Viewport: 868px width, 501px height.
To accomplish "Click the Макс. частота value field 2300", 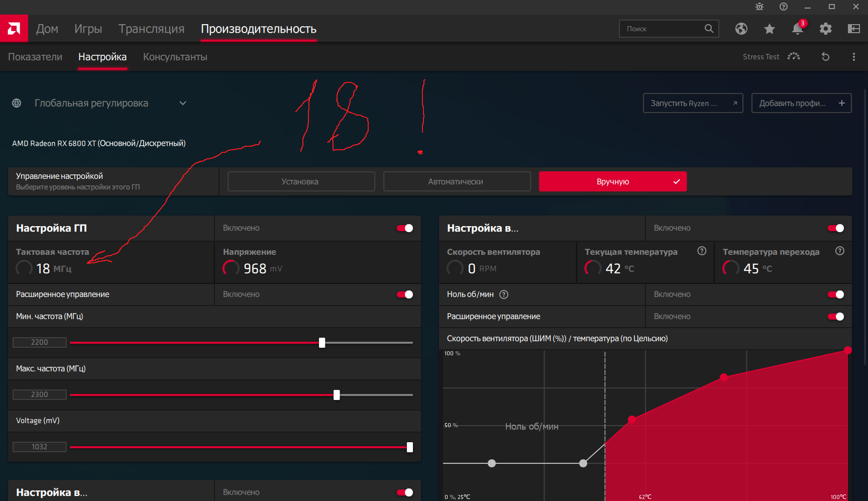I will coord(40,395).
